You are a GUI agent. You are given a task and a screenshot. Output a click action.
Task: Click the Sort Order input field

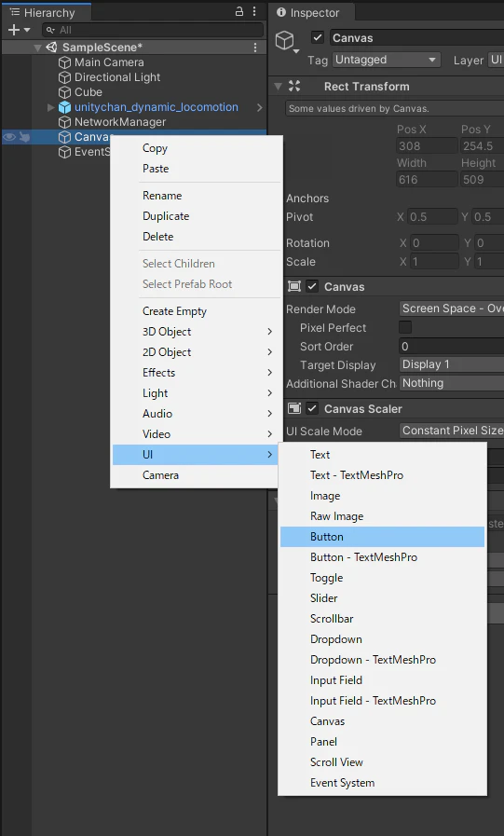(451, 346)
